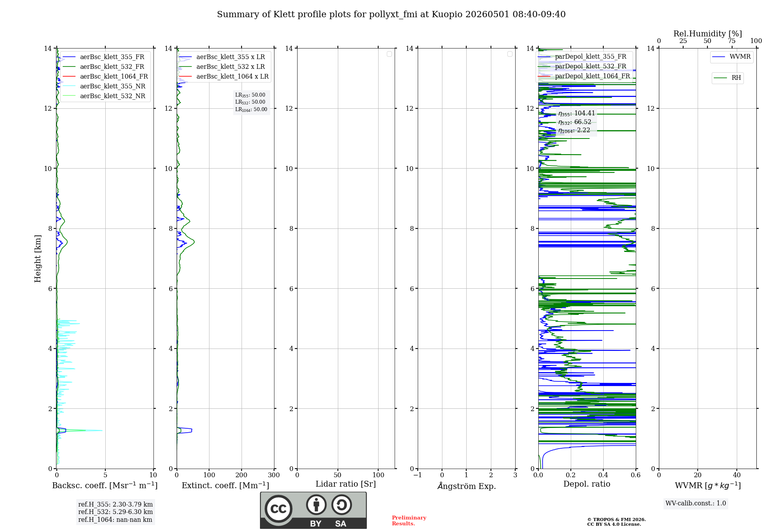Click the η1064: 2.22 value
The image size is (783, 532).
coord(574,131)
